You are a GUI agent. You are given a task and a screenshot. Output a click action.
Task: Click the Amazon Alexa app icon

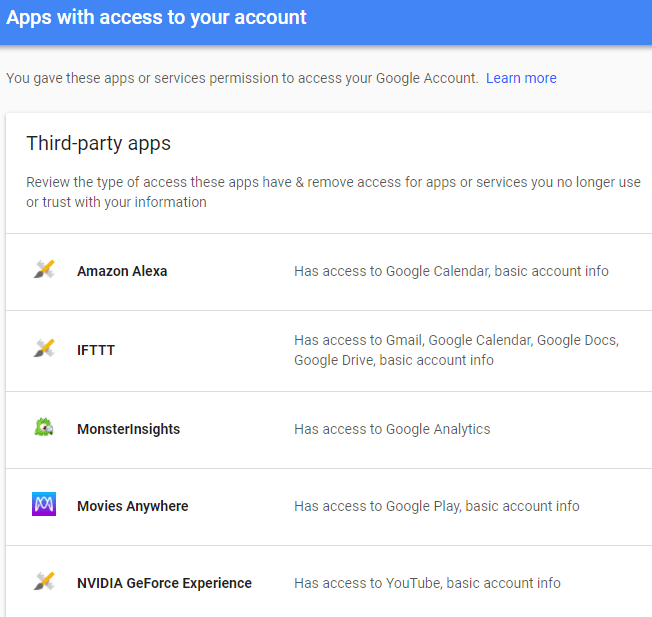44,270
